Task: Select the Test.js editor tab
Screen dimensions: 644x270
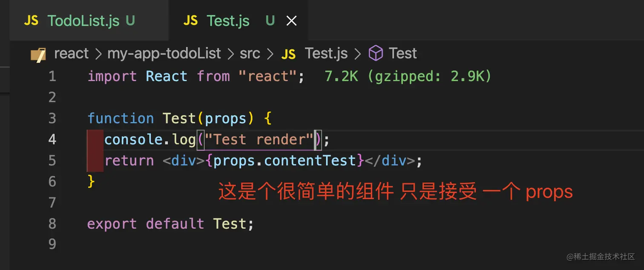Action: 239,20
